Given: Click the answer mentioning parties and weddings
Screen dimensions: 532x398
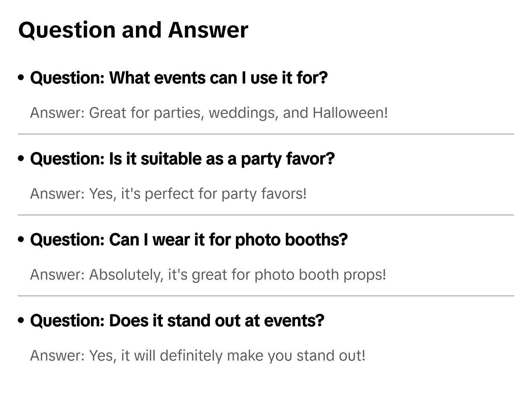Looking at the screenshot, I should (x=209, y=113).
